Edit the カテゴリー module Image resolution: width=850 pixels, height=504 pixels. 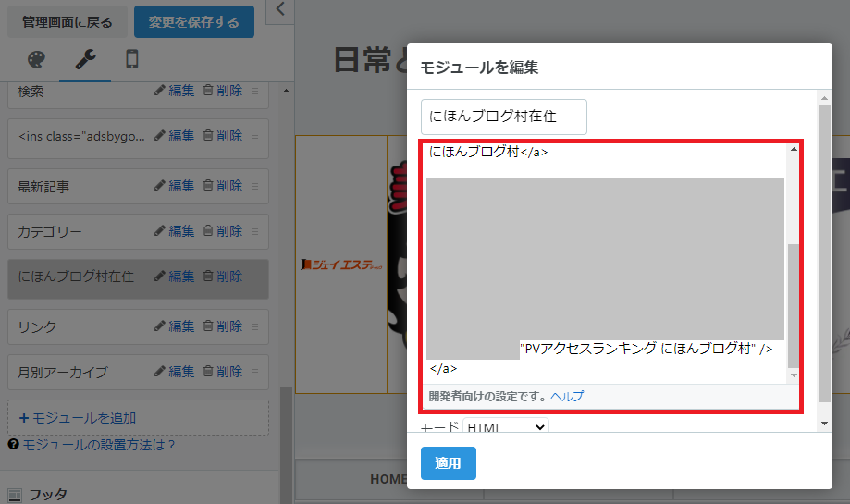(174, 231)
